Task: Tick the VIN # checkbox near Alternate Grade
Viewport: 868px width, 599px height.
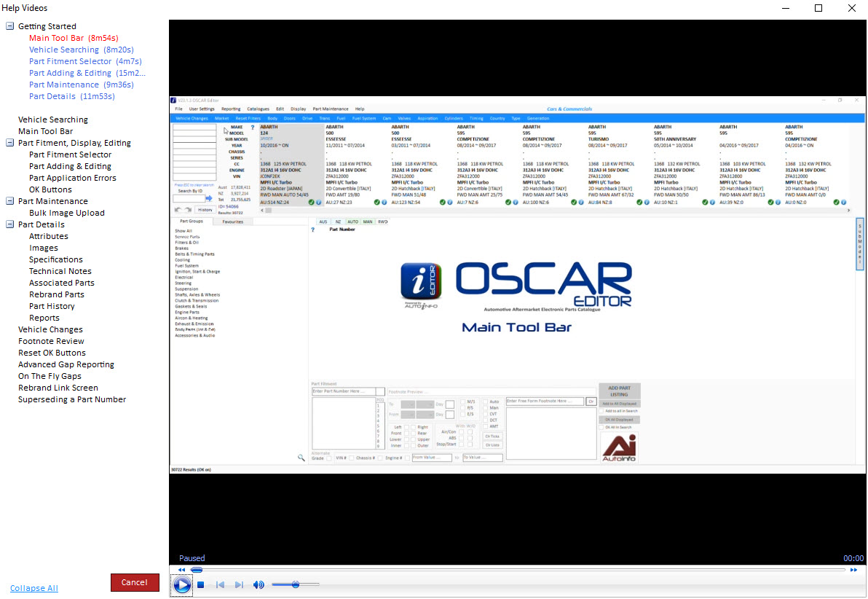Action: click(x=352, y=457)
